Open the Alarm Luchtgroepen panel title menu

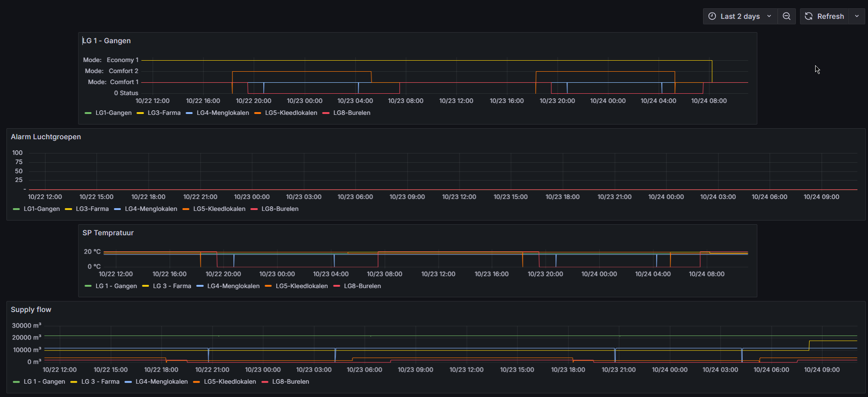(46, 136)
